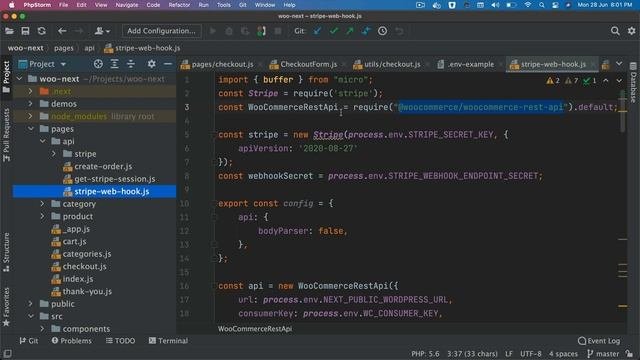This screenshot has width=640, height=360.
Task: Show hidden editor tabs chevron
Action: pos(619,64)
